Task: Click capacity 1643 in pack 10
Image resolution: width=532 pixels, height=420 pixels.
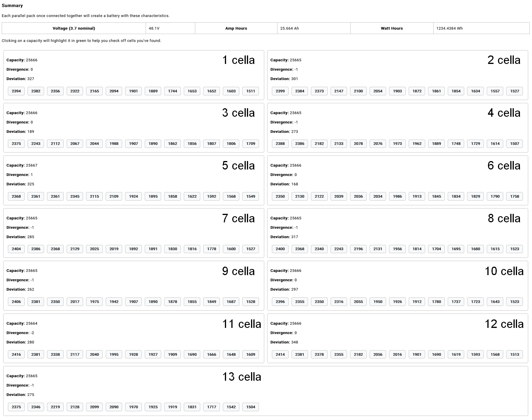Action: pyautogui.click(x=495, y=302)
